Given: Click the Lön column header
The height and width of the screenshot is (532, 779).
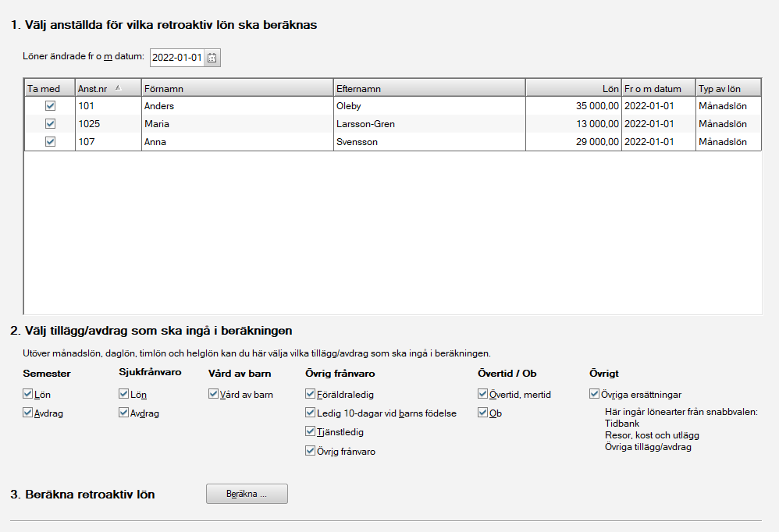Looking at the screenshot, I should (x=573, y=89).
